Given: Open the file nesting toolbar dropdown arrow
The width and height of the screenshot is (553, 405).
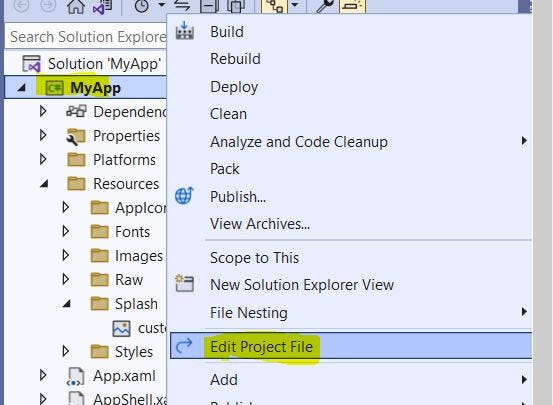Looking at the screenshot, I should tap(296, 5).
